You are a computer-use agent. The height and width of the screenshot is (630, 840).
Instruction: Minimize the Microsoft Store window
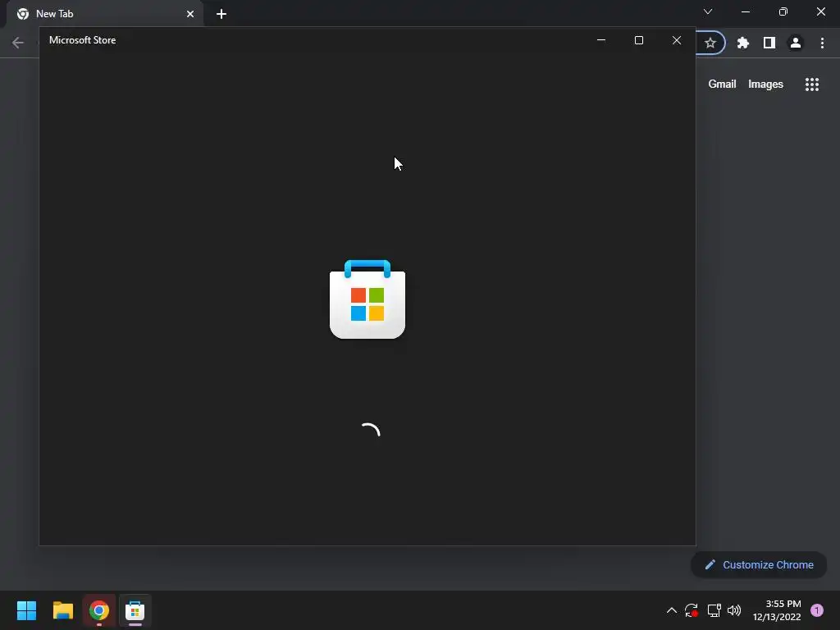[x=601, y=40]
